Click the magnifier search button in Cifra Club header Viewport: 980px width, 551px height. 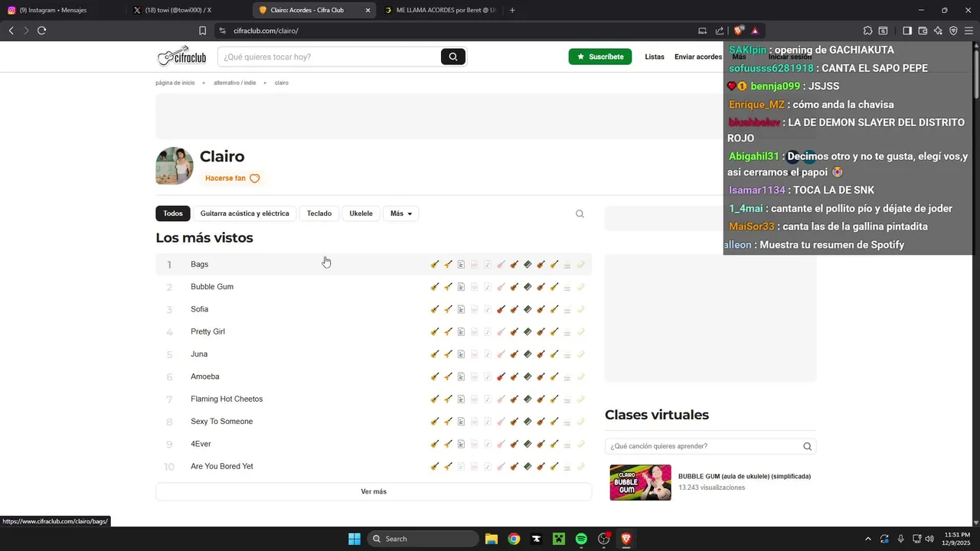[453, 57]
